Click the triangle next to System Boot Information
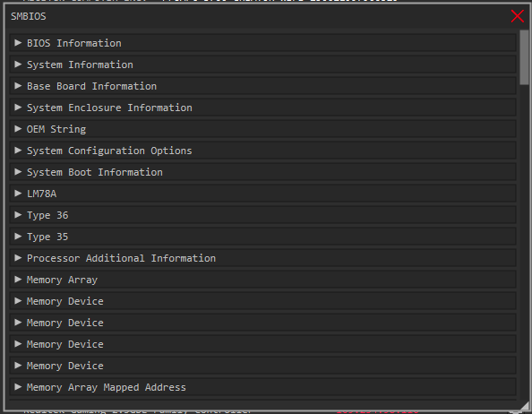The width and height of the screenshot is (532, 414). pyautogui.click(x=18, y=172)
